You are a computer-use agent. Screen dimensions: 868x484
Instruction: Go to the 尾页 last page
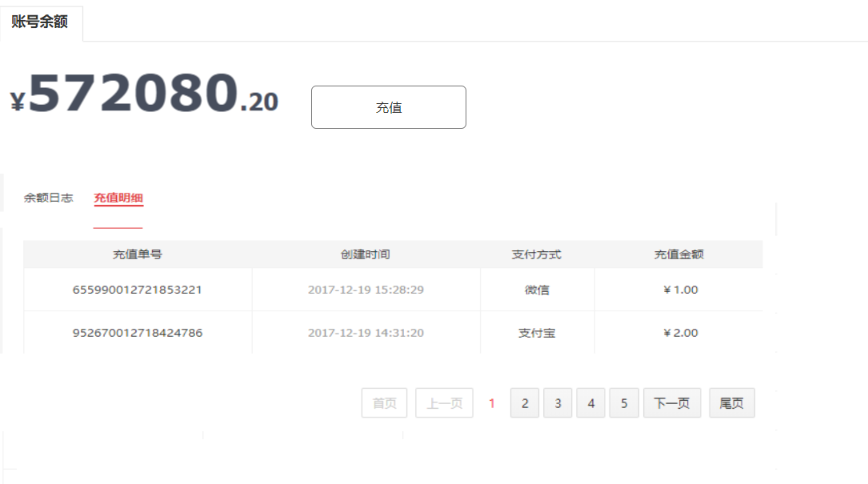[x=732, y=402]
